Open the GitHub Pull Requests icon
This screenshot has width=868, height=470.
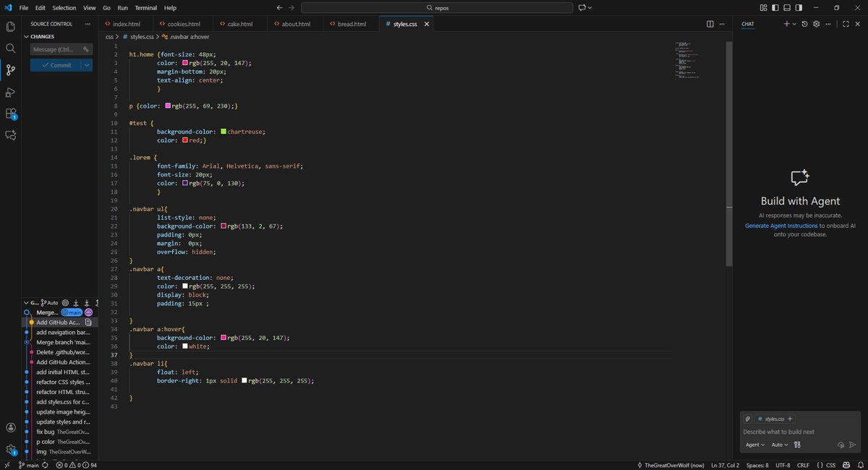coord(10,135)
